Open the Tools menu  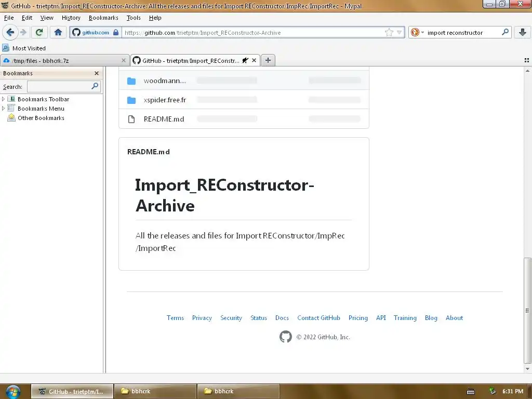click(x=134, y=18)
